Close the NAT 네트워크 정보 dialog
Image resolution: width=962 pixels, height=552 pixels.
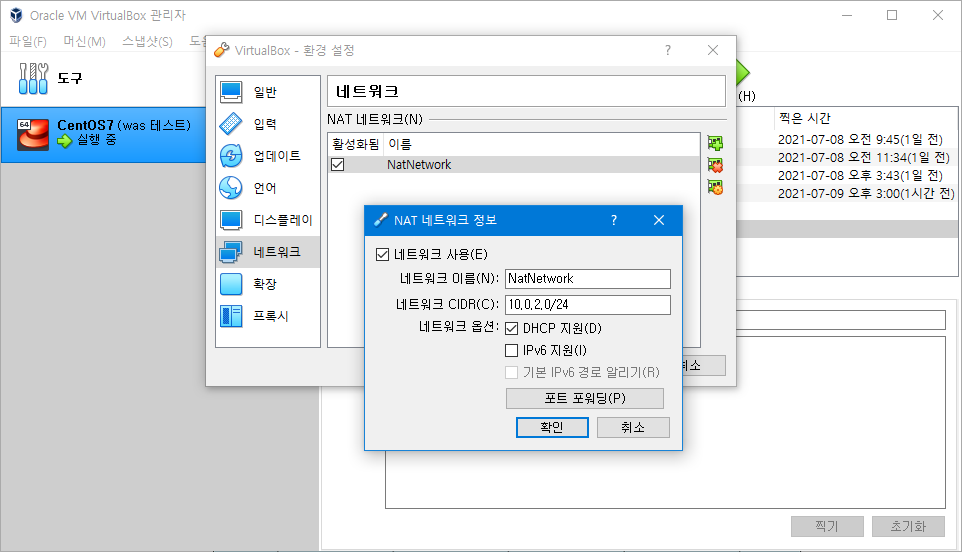click(659, 220)
